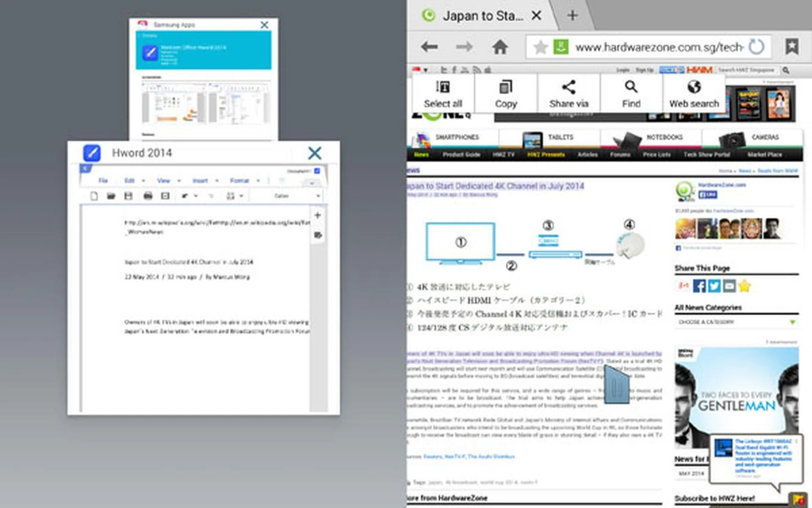Screen dimensions: 812x508
Task: Like HardwareZone via the Facebook Like button
Action: pyautogui.click(x=708, y=195)
